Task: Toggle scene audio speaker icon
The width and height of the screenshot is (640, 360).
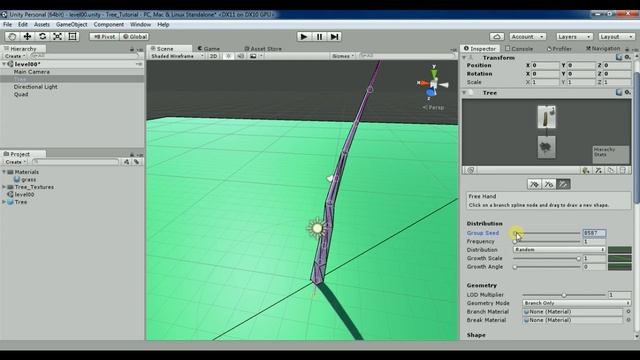Action: (240, 56)
